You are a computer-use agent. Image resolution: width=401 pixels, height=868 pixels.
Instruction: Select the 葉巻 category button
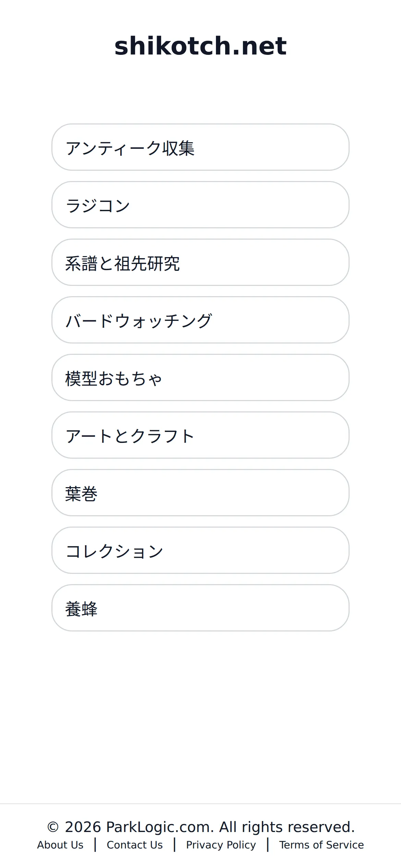point(200,493)
